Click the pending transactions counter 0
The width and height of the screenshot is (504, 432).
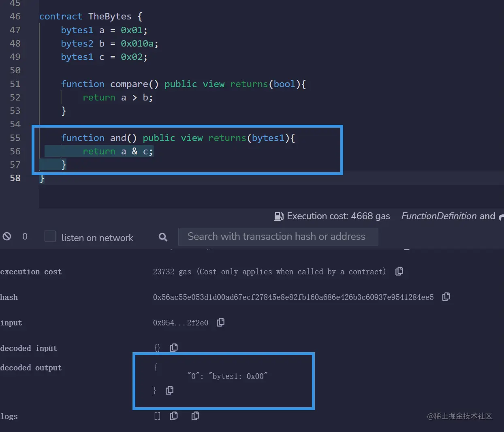[x=25, y=236]
